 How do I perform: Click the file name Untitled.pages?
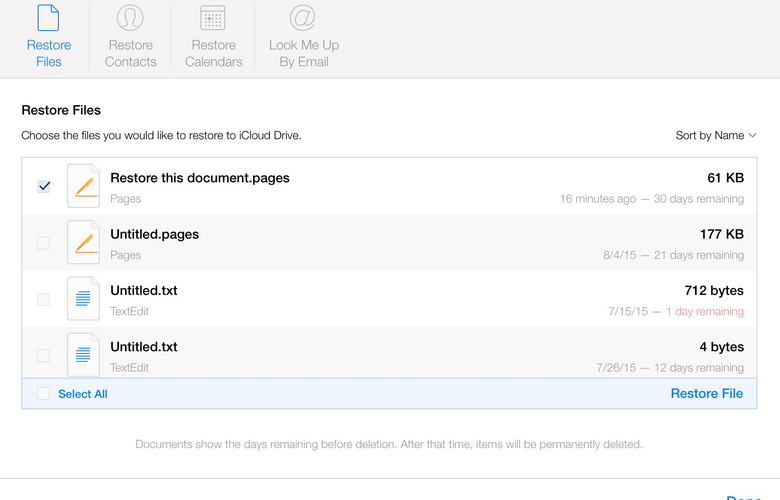[x=155, y=234]
